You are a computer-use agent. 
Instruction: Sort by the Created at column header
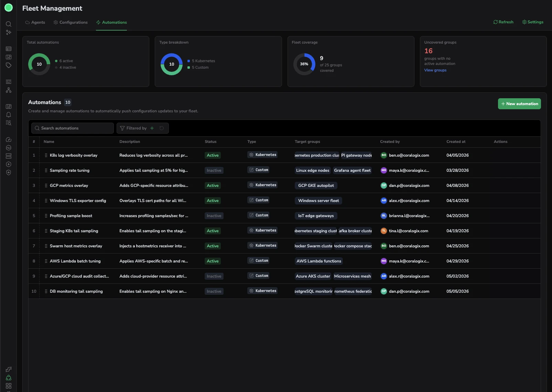(x=456, y=142)
